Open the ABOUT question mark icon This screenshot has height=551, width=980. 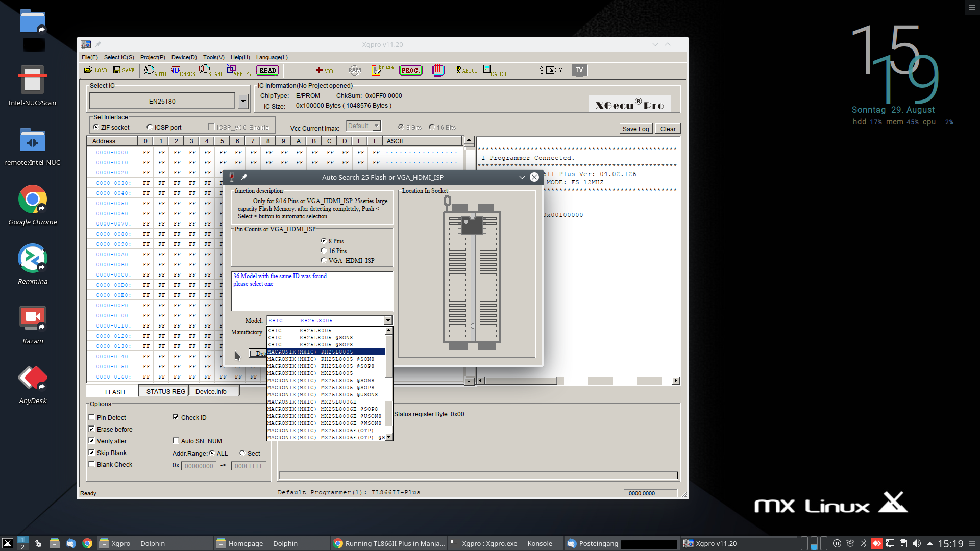click(466, 70)
